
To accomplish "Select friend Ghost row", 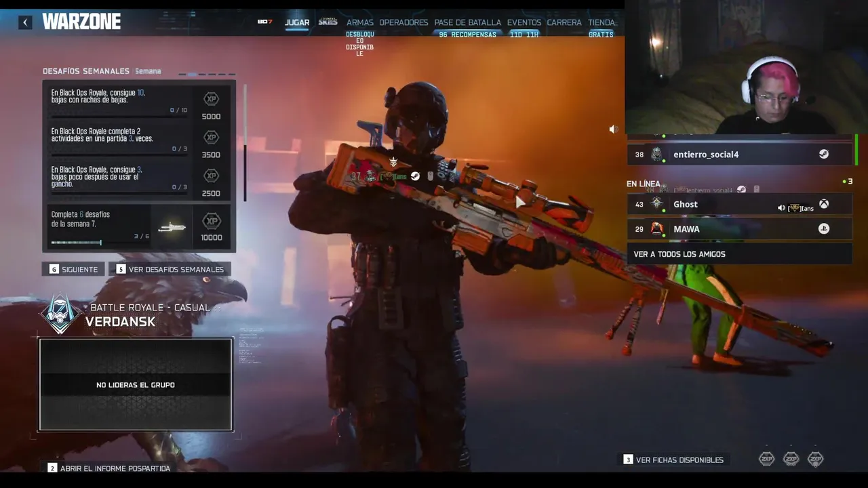I will coord(739,204).
